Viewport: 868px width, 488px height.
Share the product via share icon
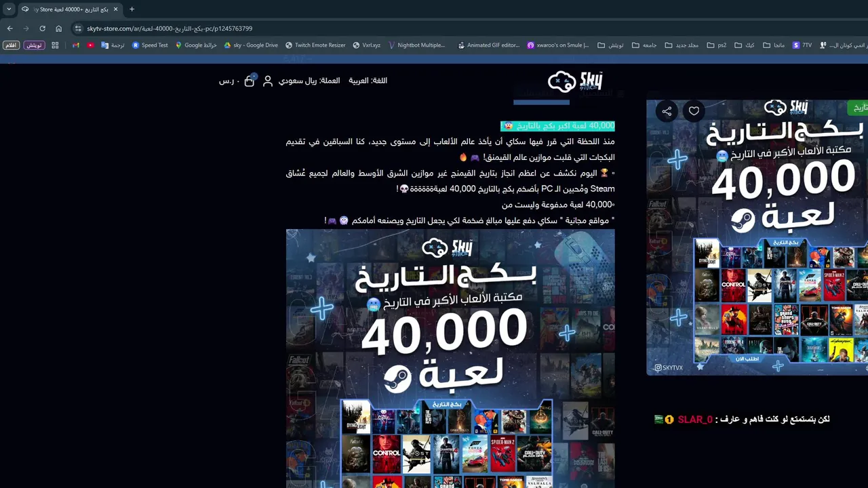click(667, 111)
